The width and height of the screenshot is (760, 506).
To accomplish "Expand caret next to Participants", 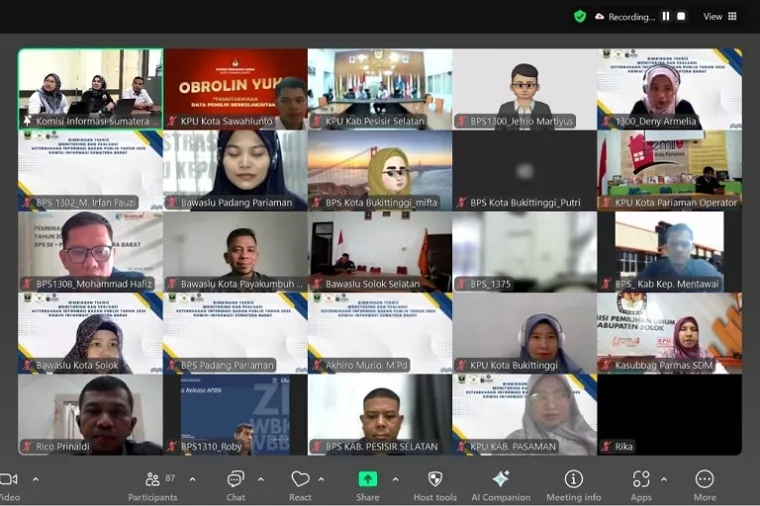I will 192,479.
